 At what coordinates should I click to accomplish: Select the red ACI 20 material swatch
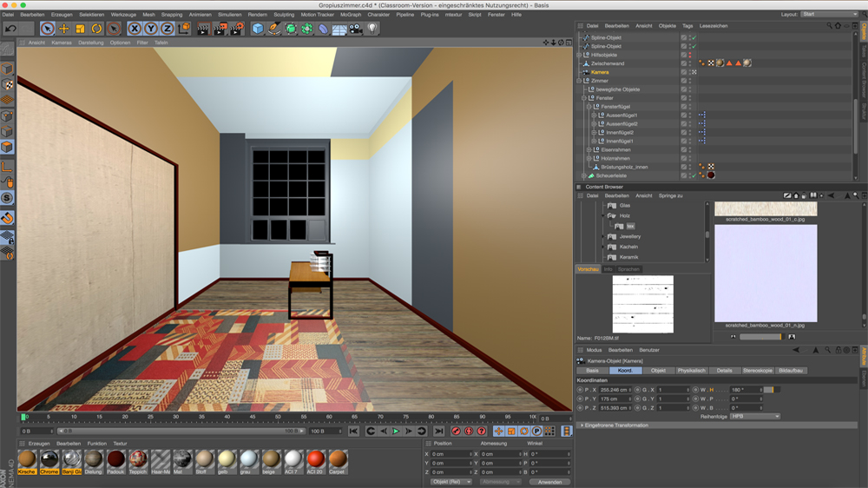pos(317,460)
